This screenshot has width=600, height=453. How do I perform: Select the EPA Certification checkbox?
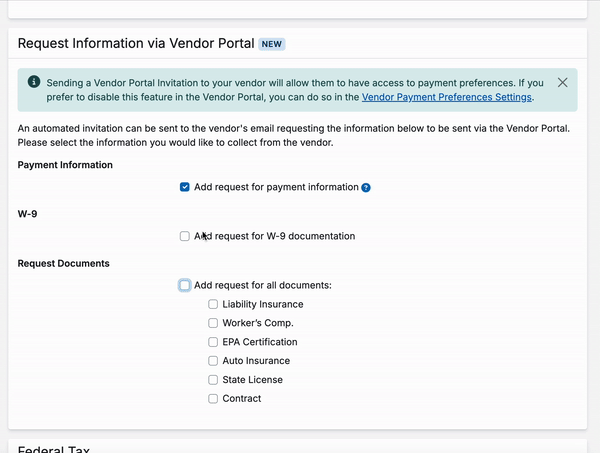pos(213,342)
